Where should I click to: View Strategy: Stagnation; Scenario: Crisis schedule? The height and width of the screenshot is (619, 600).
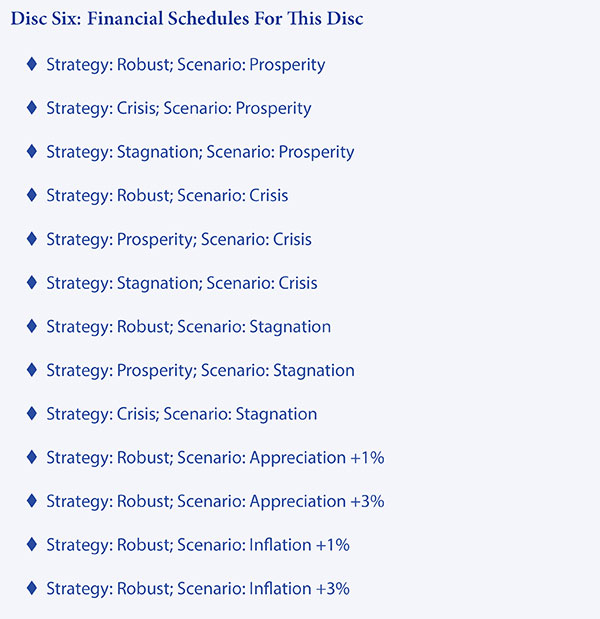point(182,283)
